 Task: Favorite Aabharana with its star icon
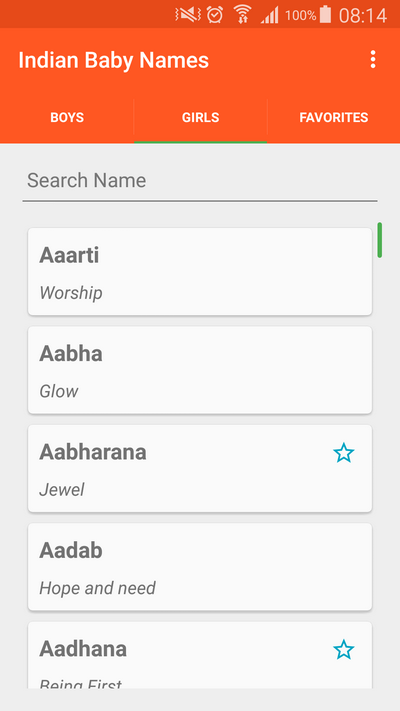[343, 453]
